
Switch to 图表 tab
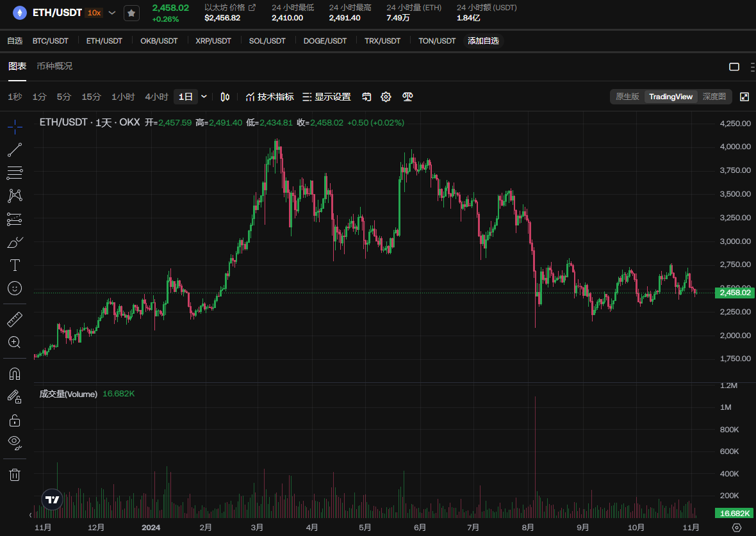click(17, 66)
